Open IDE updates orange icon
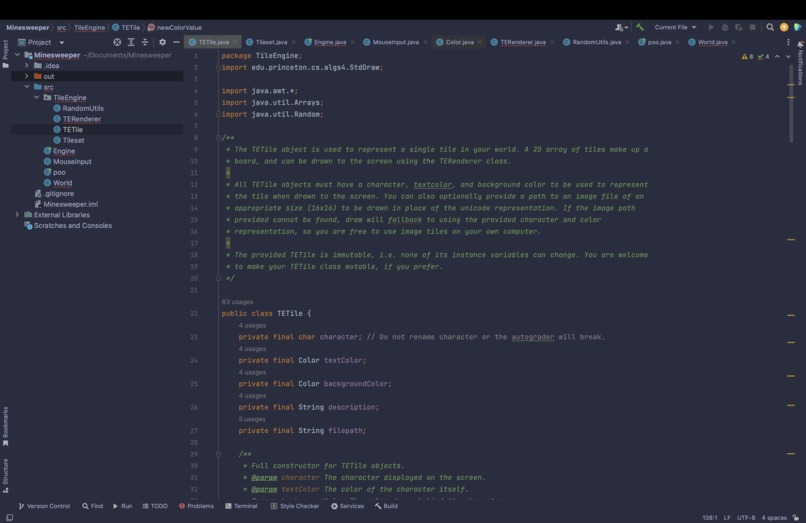Viewport: 806px width, 523px height. click(784, 27)
